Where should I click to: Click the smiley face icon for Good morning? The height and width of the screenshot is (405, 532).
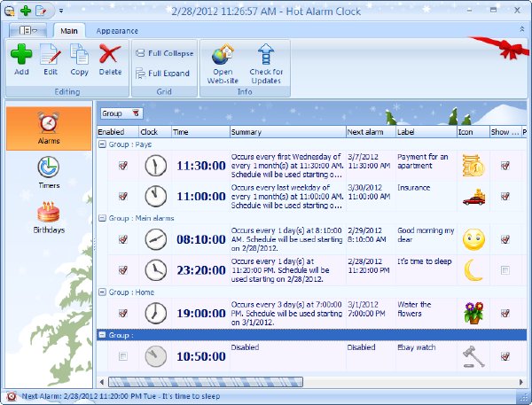click(x=473, y=239)
